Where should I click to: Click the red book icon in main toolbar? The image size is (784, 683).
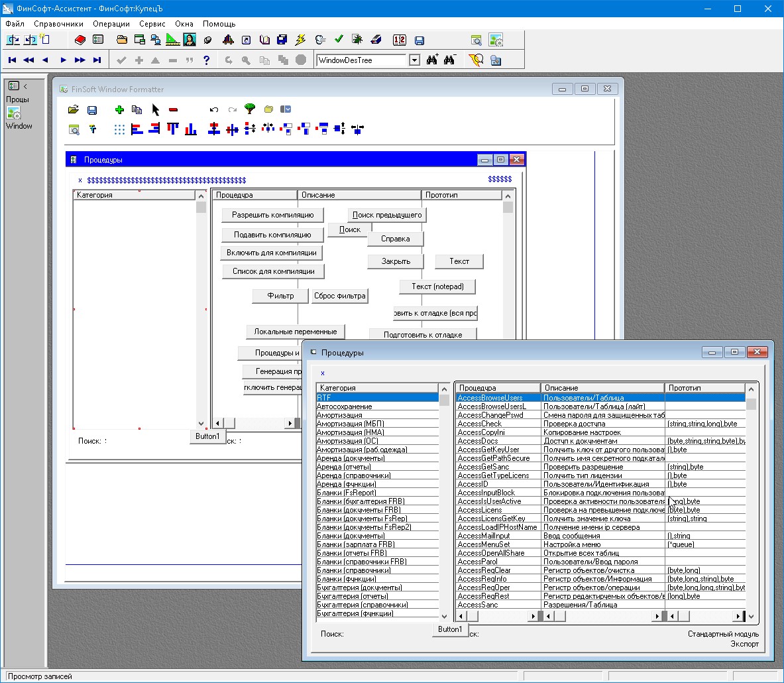(80, 40)
